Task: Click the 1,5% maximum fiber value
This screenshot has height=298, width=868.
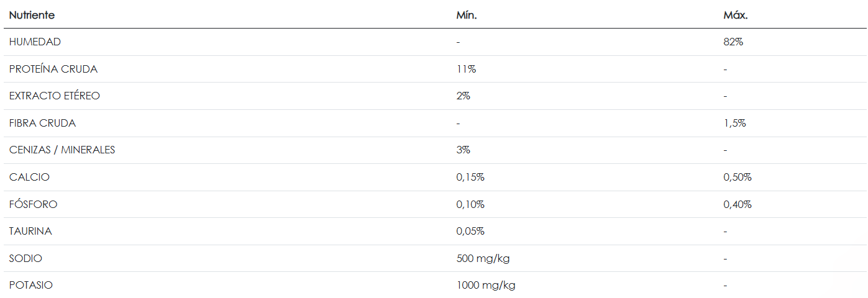Action: [734, 123]
